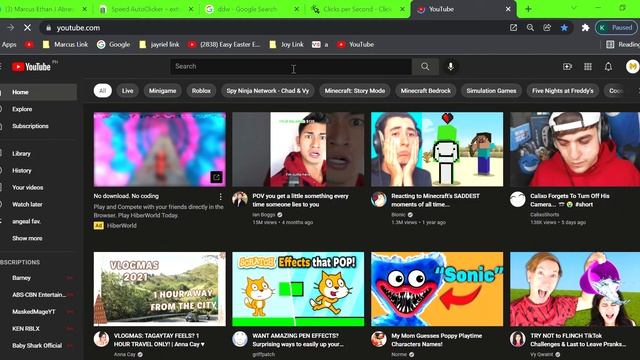The width and height of the screenshot is (640, 360).
Task: Open the VLOGMAS 2021 video thumbnail
Action: 160,289
